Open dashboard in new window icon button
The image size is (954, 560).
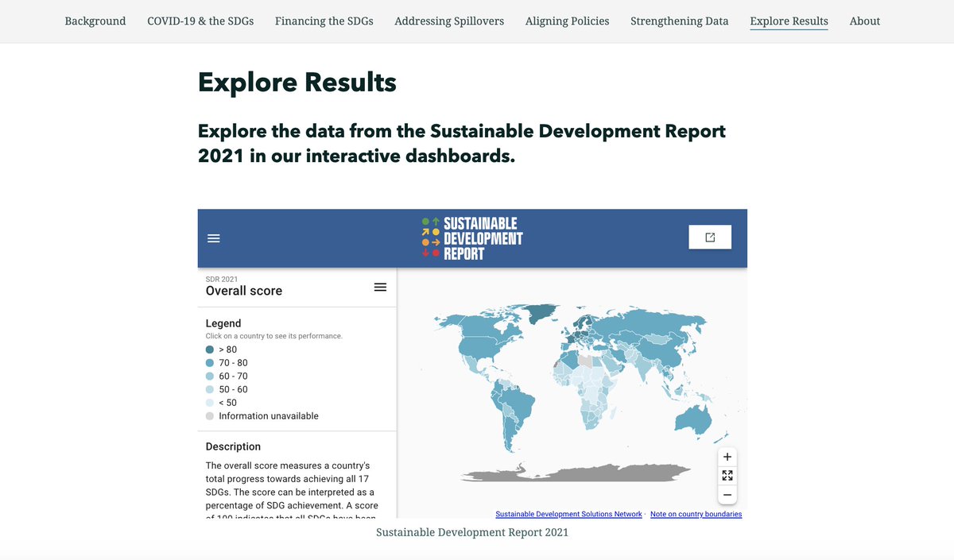click(x=710, y=238)
